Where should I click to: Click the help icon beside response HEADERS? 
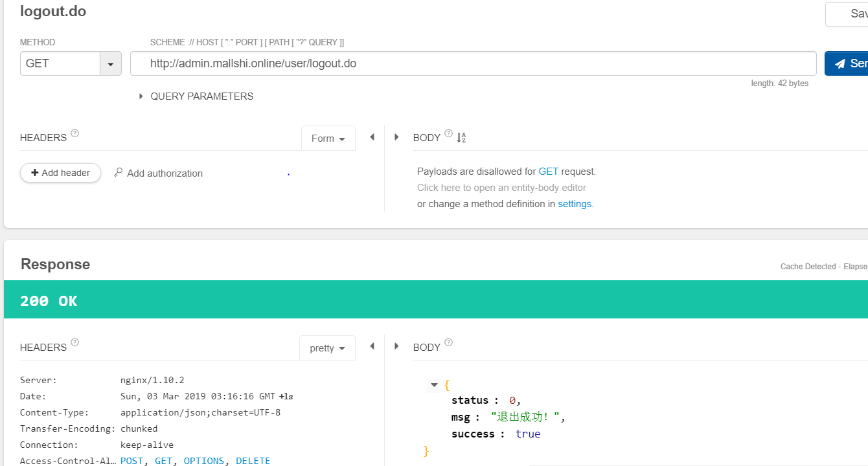[75, 342]
